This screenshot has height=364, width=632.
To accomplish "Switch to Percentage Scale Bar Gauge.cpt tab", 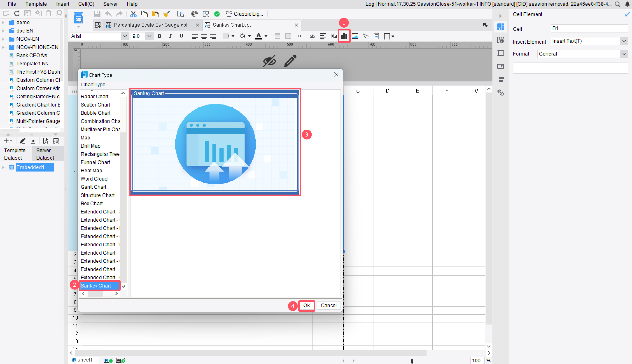I will (x=150, y=25).
